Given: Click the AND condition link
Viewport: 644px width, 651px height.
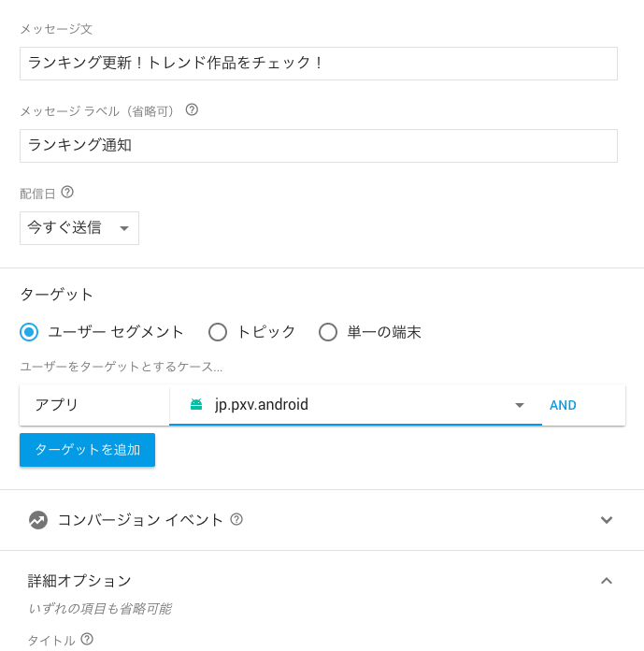Looking at the screenshot, I should point(563,405).
